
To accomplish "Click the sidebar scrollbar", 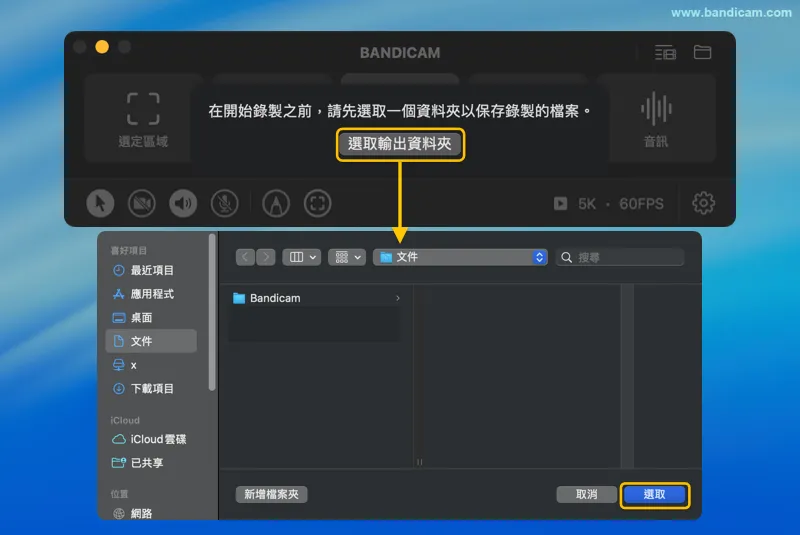I will tap(212, 312).
